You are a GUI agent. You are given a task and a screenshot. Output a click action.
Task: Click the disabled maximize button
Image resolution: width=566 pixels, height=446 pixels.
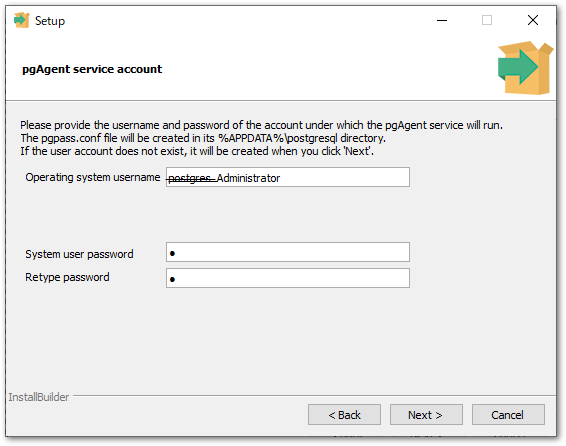click(x=487, y=20)
